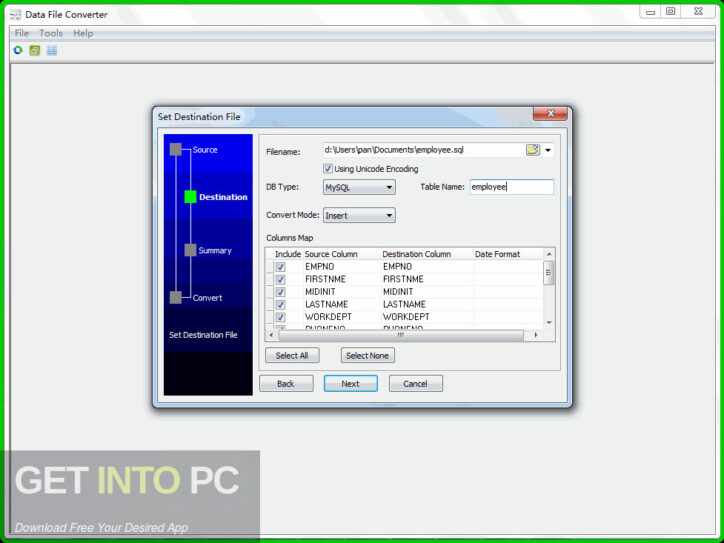The width and height of the screenshot is (724, 543).
Task: Minimize the Data File Converter window
Action: coord(650,12)
